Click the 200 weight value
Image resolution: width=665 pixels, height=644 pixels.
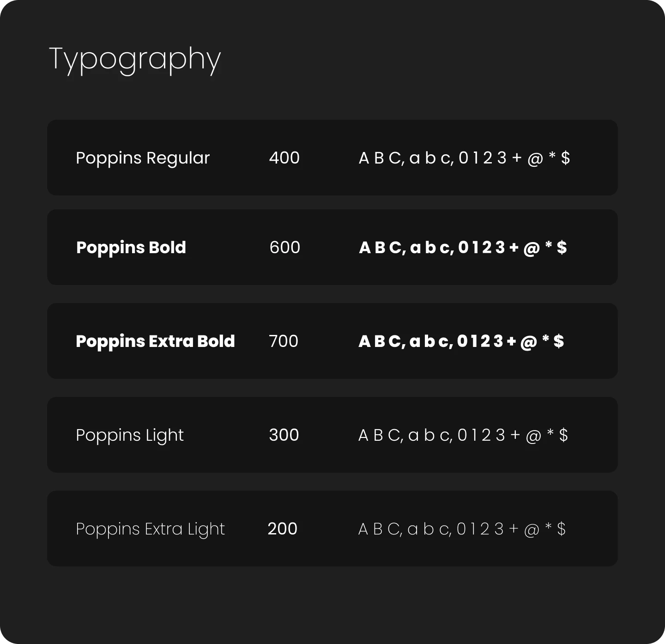282,529
